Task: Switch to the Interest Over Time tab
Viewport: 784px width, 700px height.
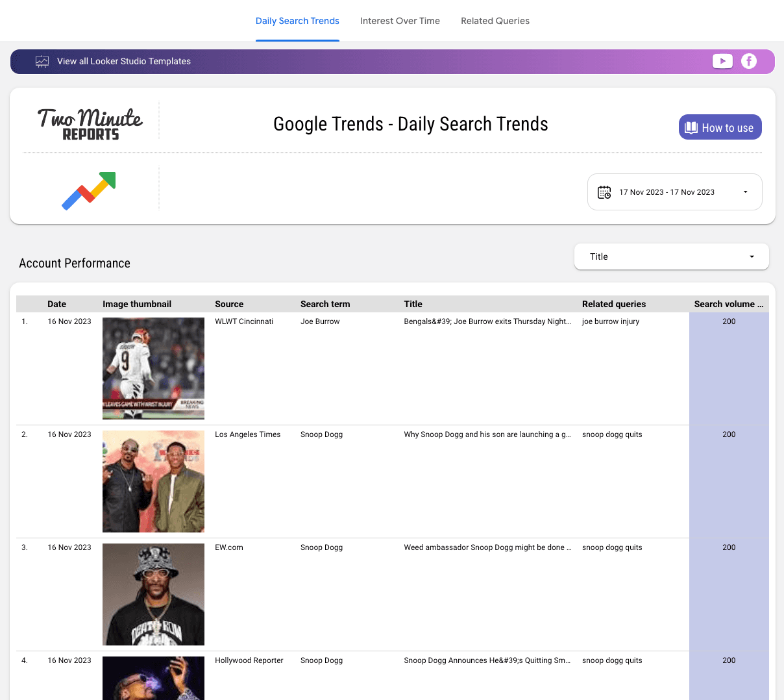Action: coord(400,21)
